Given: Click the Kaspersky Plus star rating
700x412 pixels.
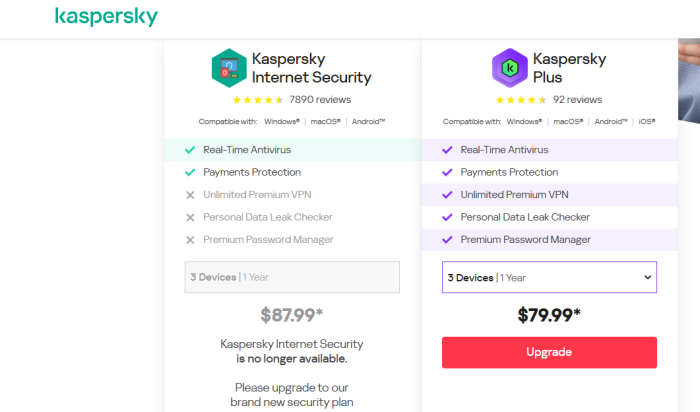Looking at the screenshot, I should tap(522, 100).
